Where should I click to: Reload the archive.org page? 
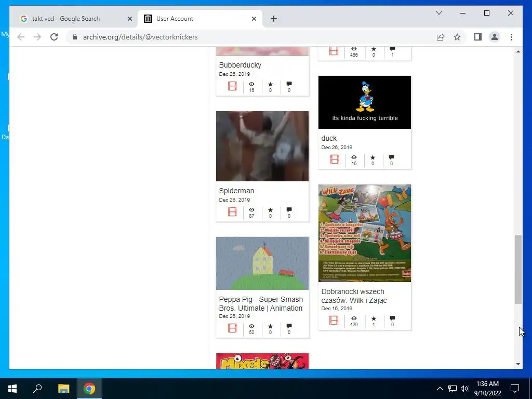click(x=54, y=37)
